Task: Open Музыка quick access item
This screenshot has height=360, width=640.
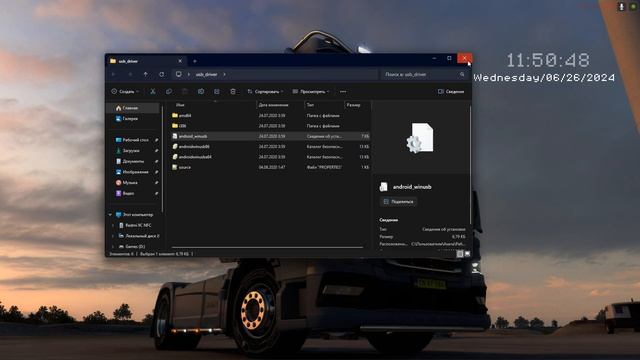Action: [x=127, y=182]
